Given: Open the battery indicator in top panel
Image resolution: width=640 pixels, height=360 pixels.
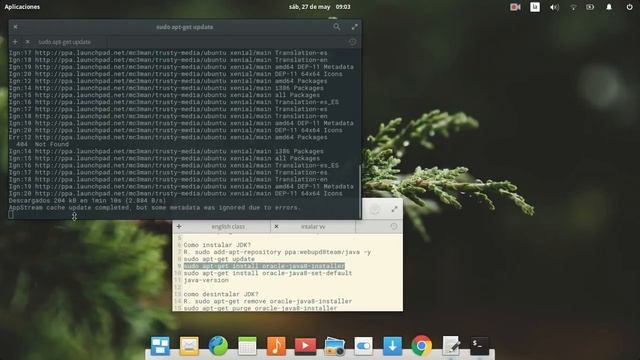Looking at the screenshot, I should point(590,7).
